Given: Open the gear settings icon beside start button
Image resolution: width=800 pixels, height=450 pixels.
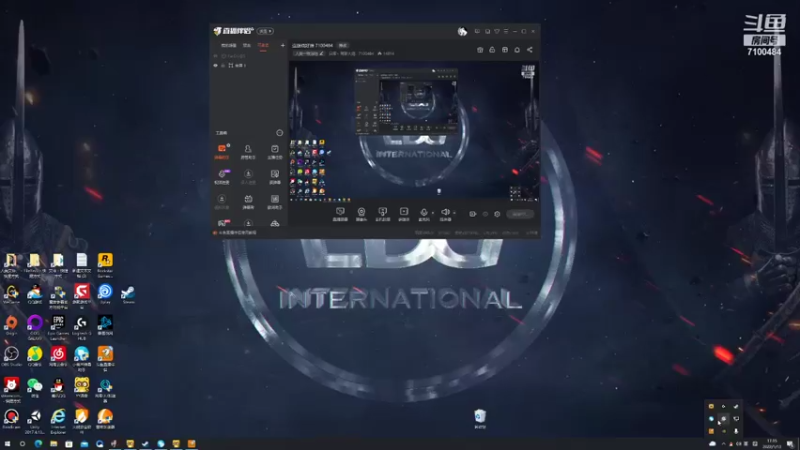Looking at the screenshot, I should 497,214.
